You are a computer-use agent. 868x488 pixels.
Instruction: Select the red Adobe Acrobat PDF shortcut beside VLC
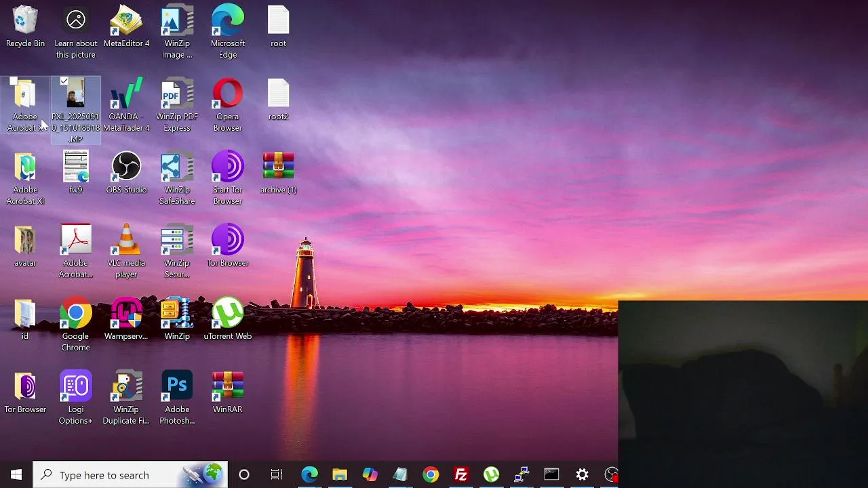75,252
